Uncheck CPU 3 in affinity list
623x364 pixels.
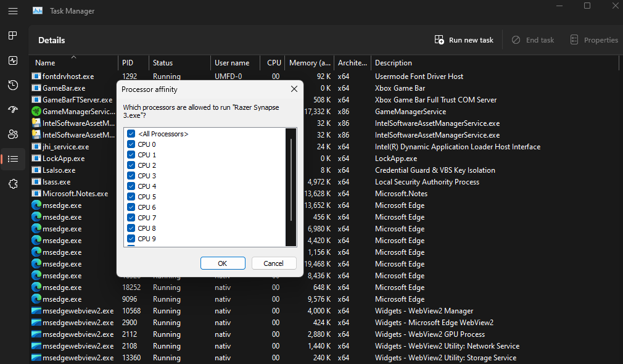pyautogui.click(x=131, y=176)
